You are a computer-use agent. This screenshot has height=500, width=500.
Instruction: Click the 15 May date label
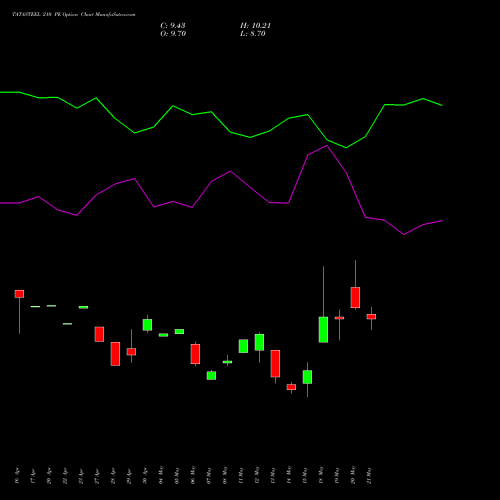(305, 475)
